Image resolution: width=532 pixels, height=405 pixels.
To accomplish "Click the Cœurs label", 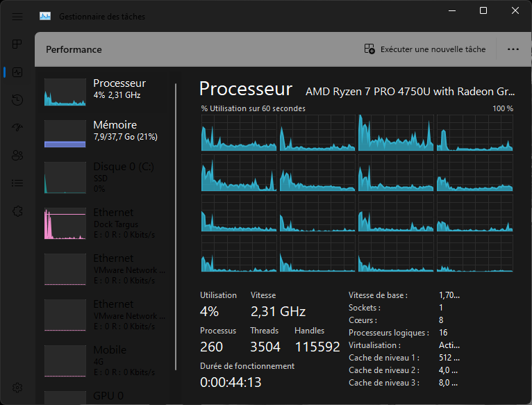I will [363, 320].
